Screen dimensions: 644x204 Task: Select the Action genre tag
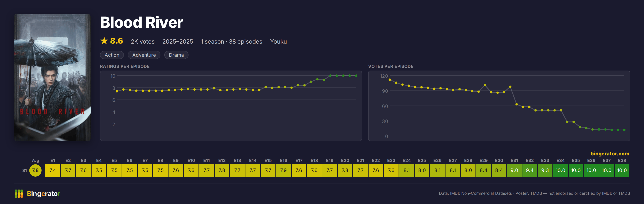click(112, 55)
